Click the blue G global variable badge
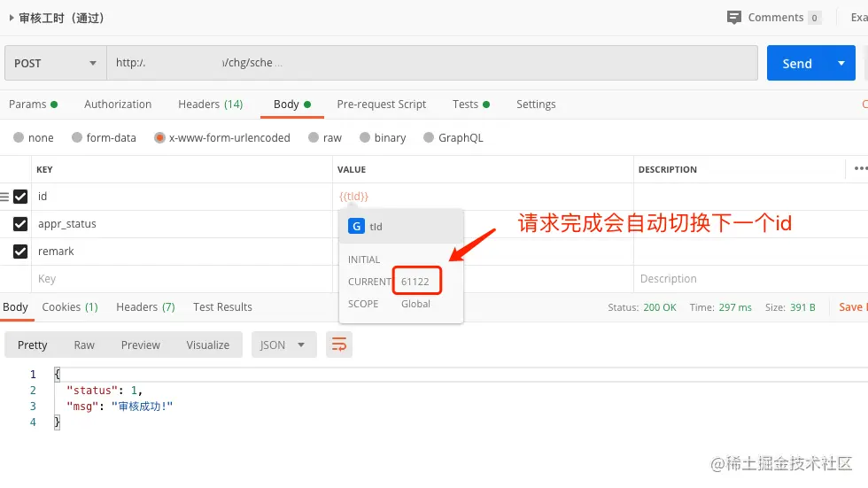 coord(356,227)
